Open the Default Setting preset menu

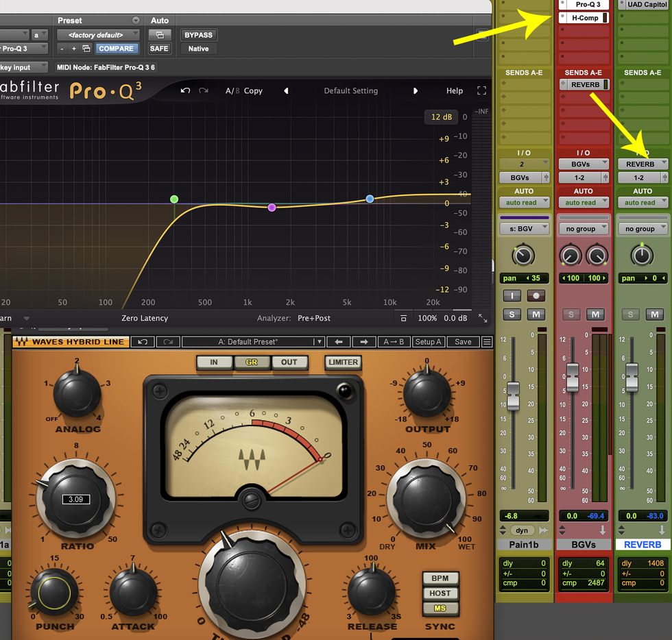coord(350,91)
